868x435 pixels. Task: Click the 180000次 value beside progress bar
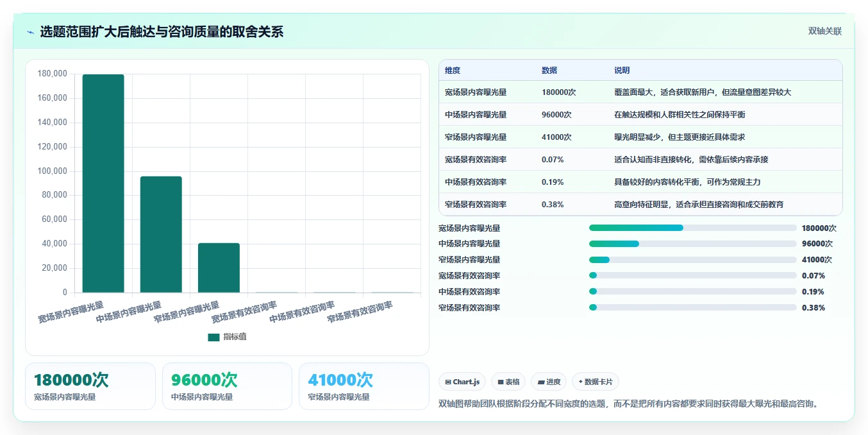pos(819,228)
